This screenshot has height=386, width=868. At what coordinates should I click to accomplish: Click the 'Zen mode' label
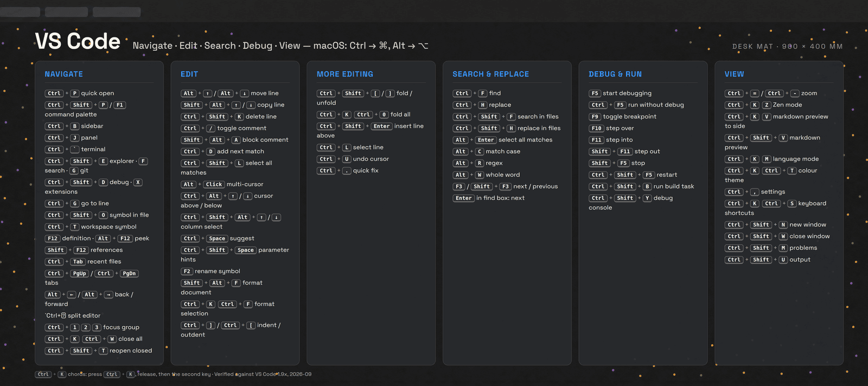point(787,105)
